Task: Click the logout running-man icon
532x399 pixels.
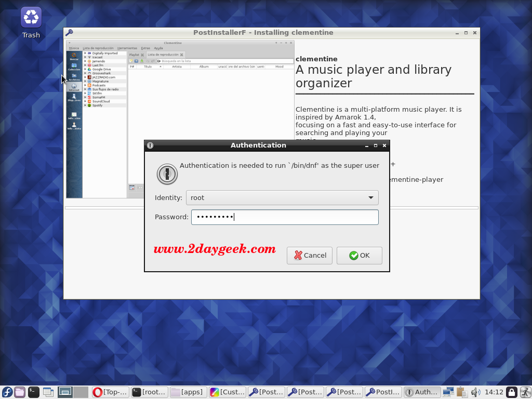Action: [525, 392]
